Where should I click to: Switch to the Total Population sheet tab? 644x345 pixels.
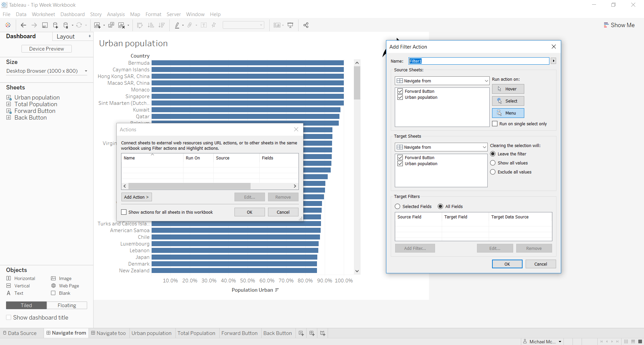pos(196,333)
